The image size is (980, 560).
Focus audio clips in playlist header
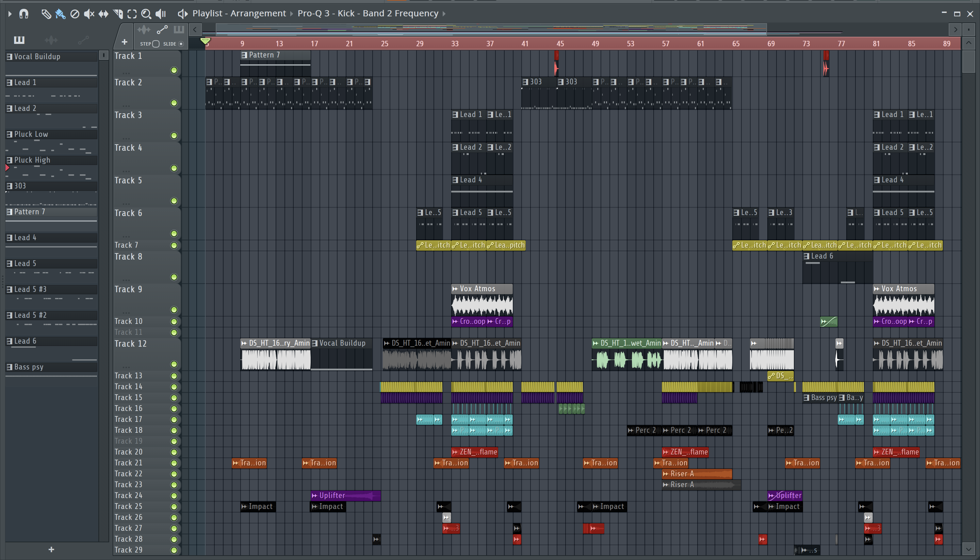click(144, 30)
